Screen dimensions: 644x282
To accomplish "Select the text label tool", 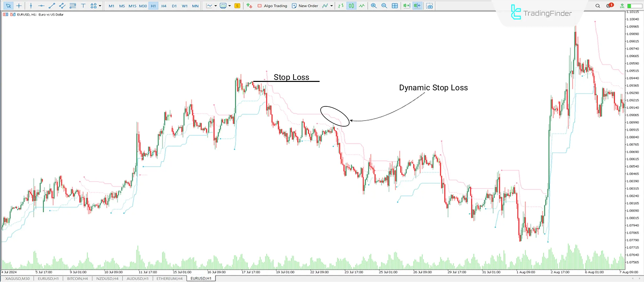I will click(83, 6).
